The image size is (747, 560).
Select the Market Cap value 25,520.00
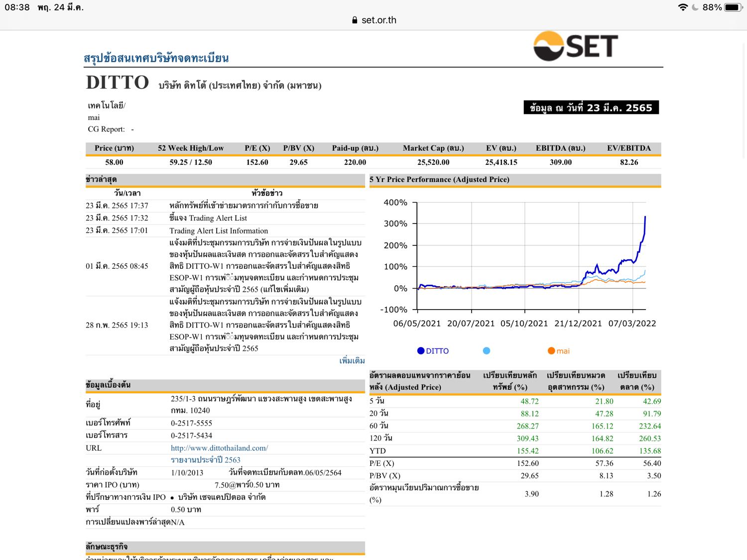coord(433,162)
